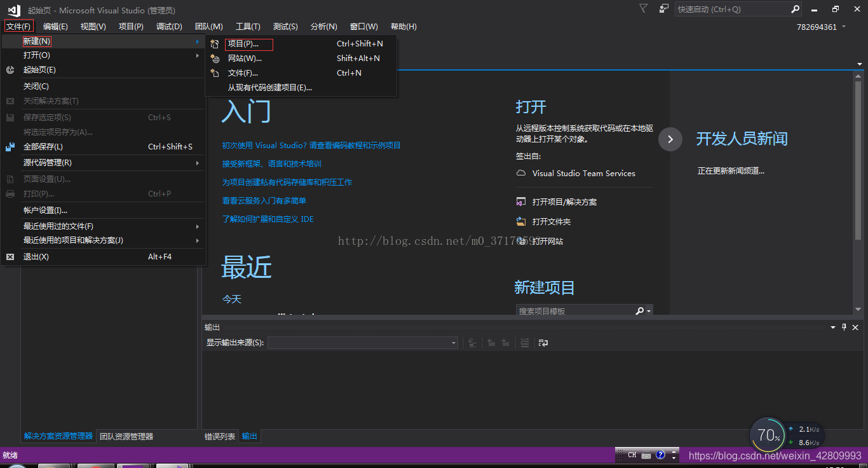Click the start page icon beside 起始页(E)
The height and width of the screenshot is (468, 868).
tap(10, 70)
